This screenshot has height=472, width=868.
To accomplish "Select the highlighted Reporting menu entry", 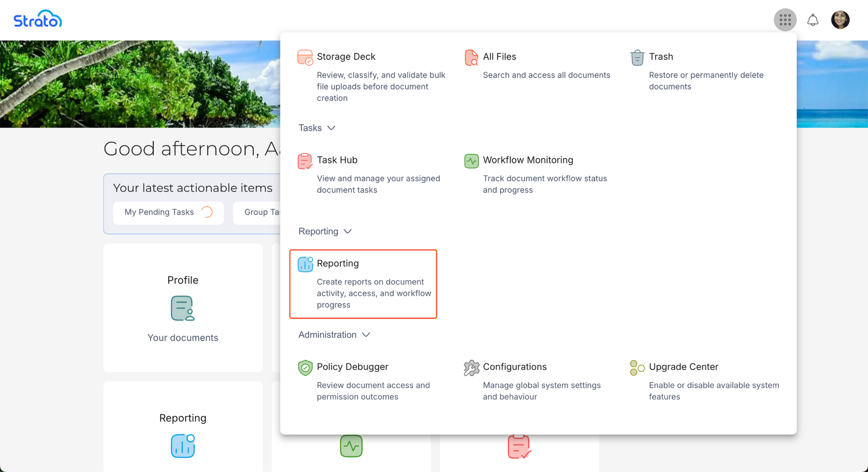I will (x=363, y=283).
